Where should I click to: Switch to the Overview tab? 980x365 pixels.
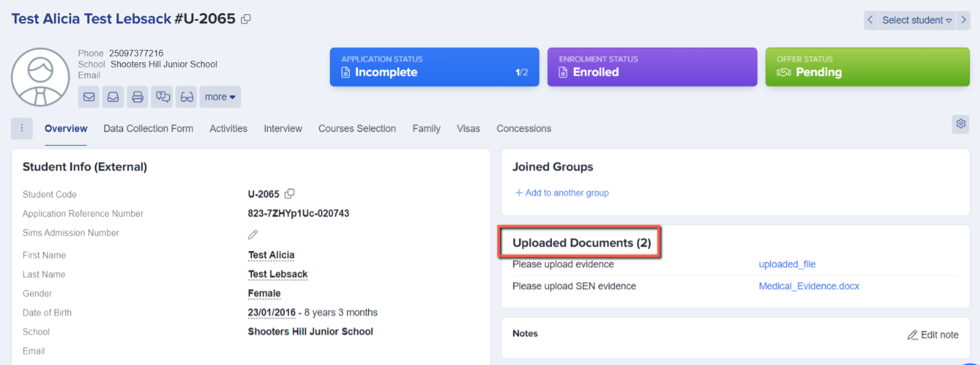66,129
